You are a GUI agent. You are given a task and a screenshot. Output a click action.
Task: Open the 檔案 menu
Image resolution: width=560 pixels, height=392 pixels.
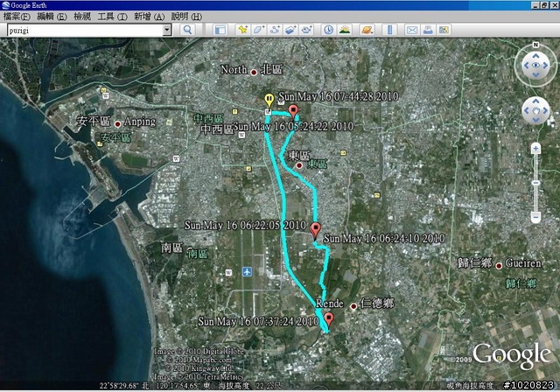click(17, 17)
